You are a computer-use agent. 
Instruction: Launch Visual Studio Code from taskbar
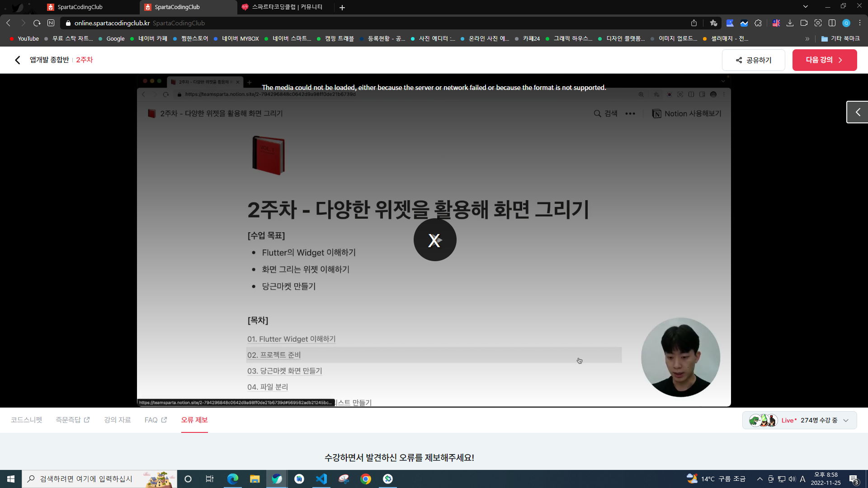pyautogui.click(x=321, y=479)
